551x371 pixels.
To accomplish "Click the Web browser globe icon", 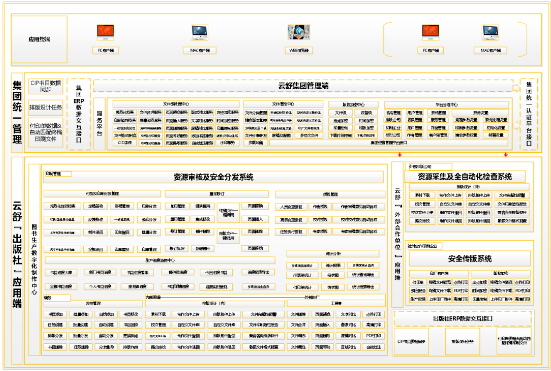I will click(299, 32).
